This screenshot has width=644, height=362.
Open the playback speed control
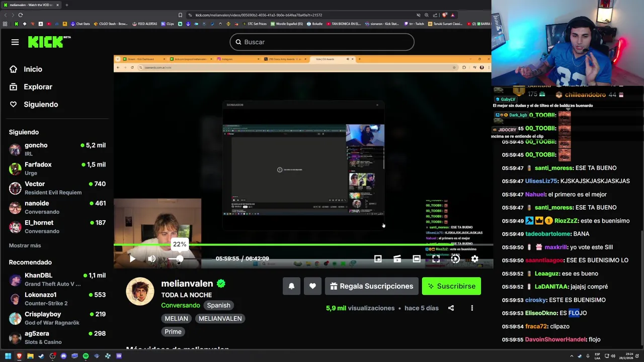click(455, 259)
